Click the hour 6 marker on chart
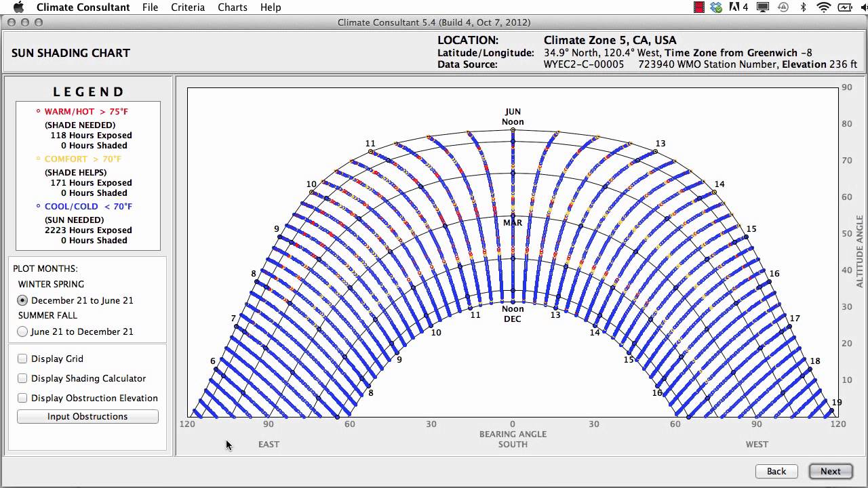The width and height of the screenshot is (868, 488). tap(212, 361)
